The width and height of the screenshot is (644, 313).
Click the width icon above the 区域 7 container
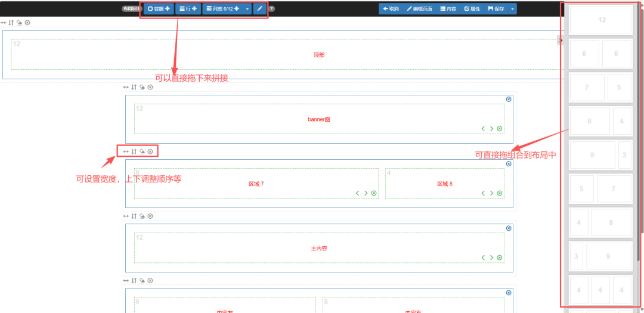126,151
